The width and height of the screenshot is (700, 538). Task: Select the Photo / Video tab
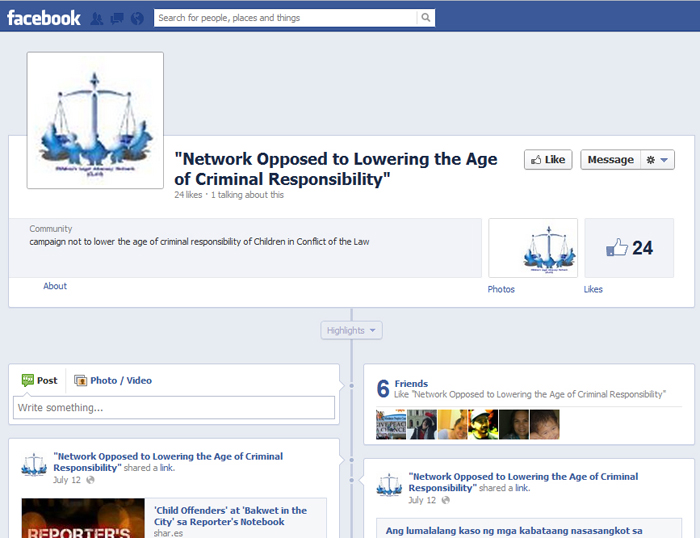[113, 380]
